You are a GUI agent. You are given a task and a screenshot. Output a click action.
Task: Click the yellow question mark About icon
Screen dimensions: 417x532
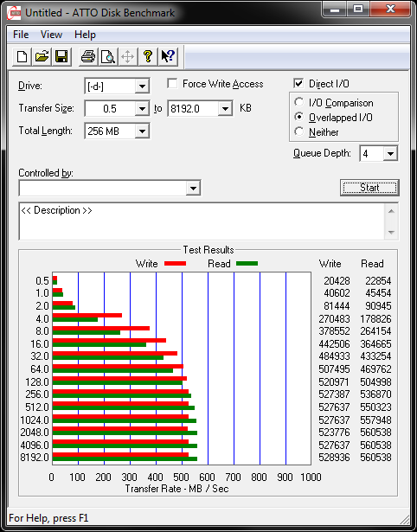click(x=148, y=56)
